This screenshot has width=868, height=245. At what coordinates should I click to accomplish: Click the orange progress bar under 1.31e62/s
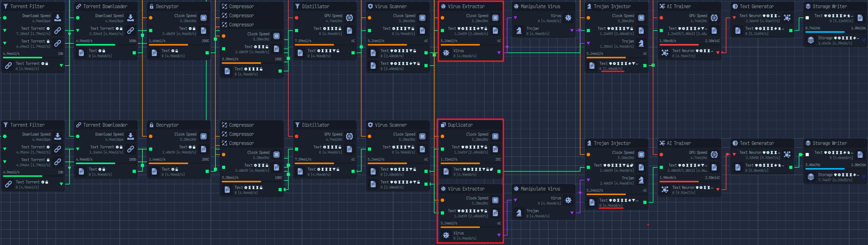(x=471, y=164)
